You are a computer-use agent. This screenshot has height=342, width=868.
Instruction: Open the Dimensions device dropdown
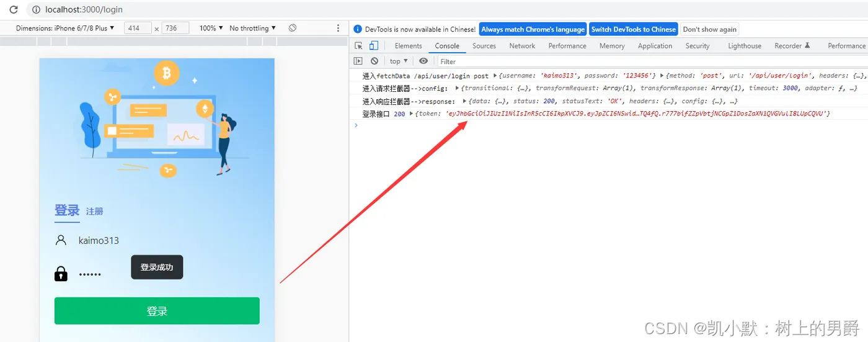coord(65,28)
